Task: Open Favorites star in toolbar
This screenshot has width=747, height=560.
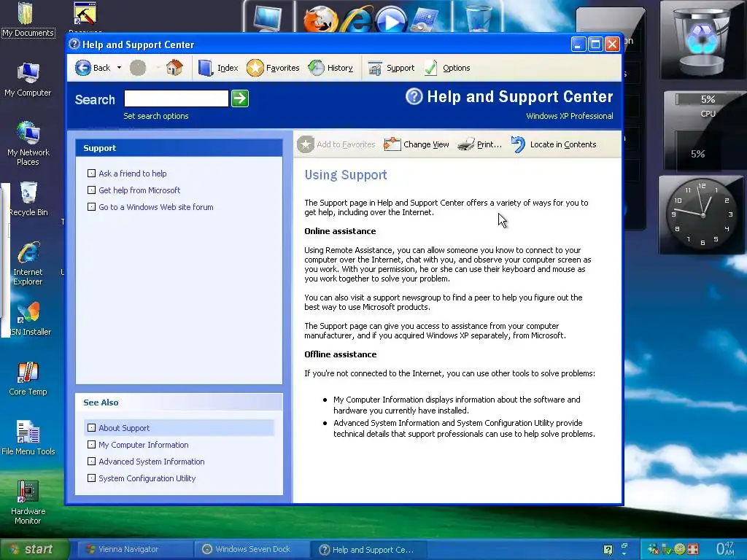Action: [x=255, y=68]
